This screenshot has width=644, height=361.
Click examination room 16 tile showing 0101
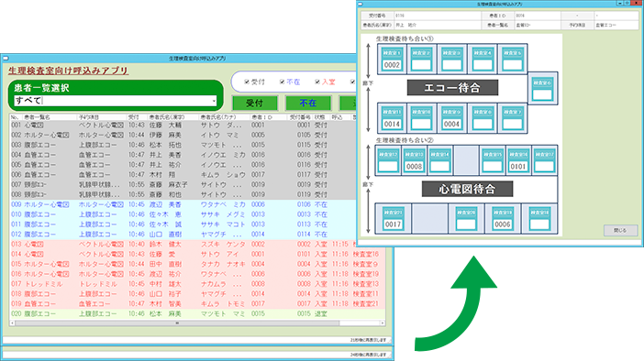click(x=518, y=160)
